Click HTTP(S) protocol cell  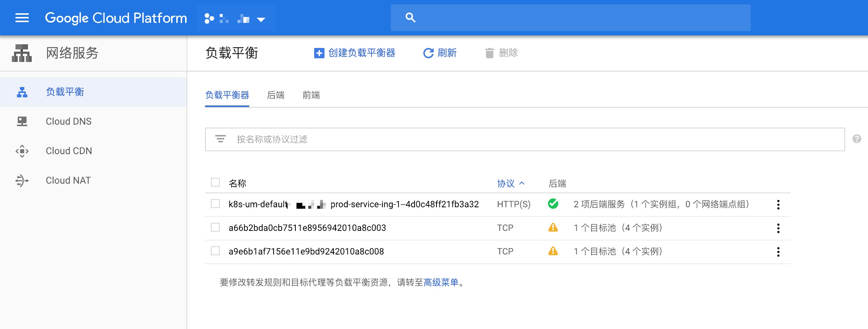click(x=514, y=204)
